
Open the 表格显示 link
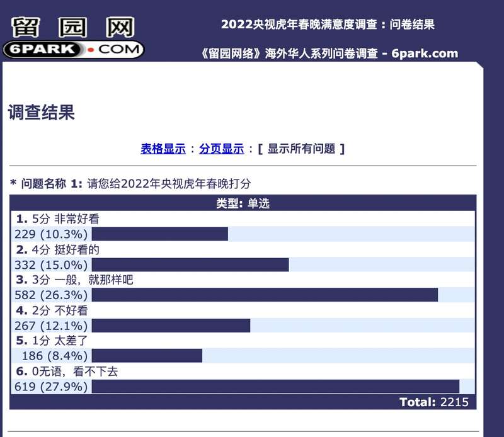tap(163, 149)
